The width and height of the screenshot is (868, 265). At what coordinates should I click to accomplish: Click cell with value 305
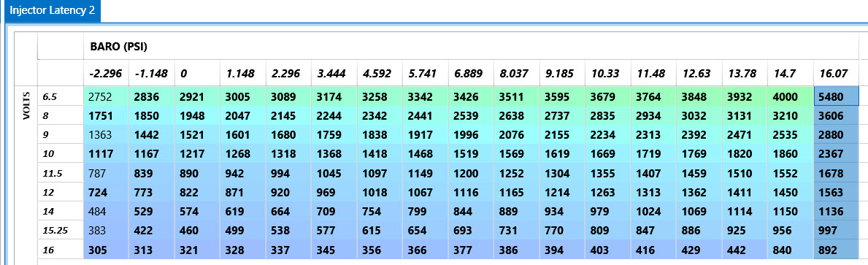[106, 249]
